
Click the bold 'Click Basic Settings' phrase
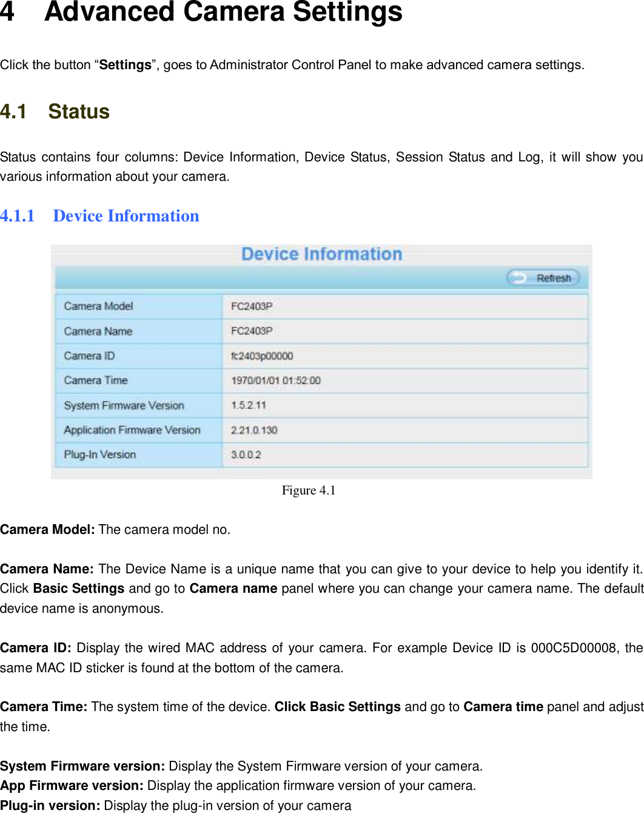point(338,707)
